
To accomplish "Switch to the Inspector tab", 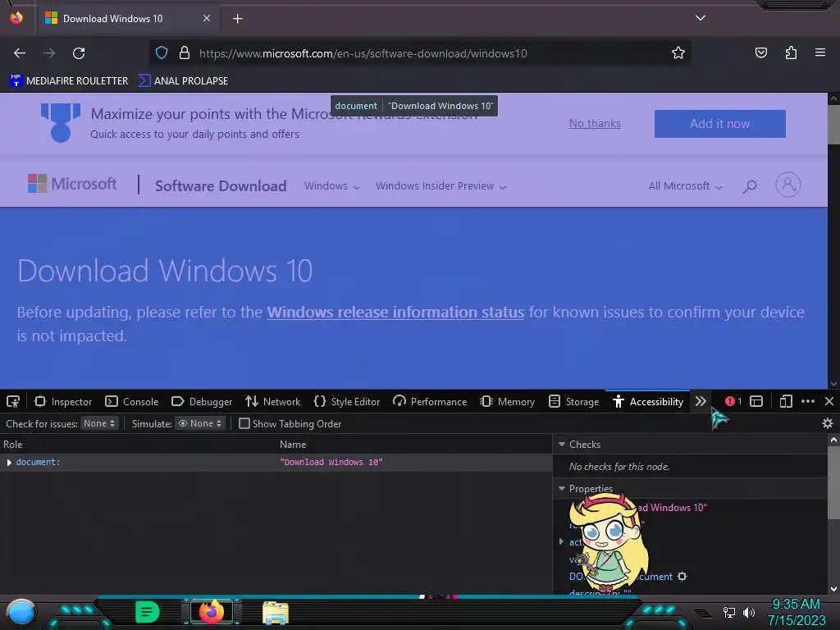I will [63, 401].
